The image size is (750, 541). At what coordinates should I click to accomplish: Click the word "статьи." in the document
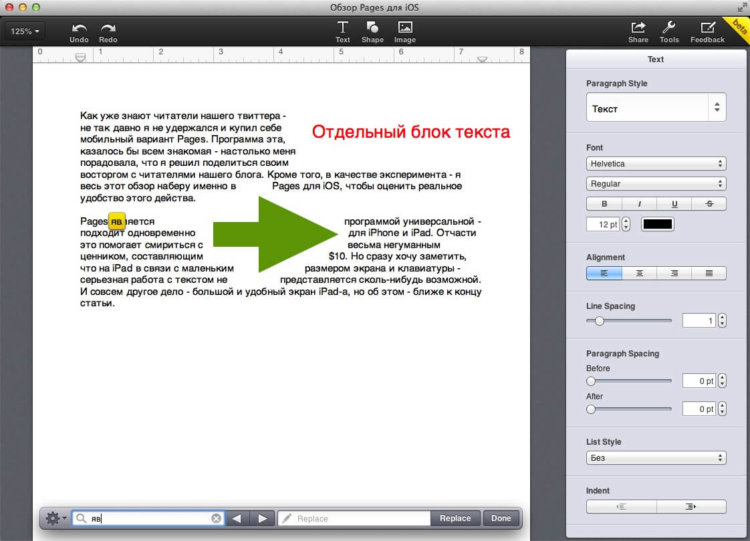pos(97,303)
